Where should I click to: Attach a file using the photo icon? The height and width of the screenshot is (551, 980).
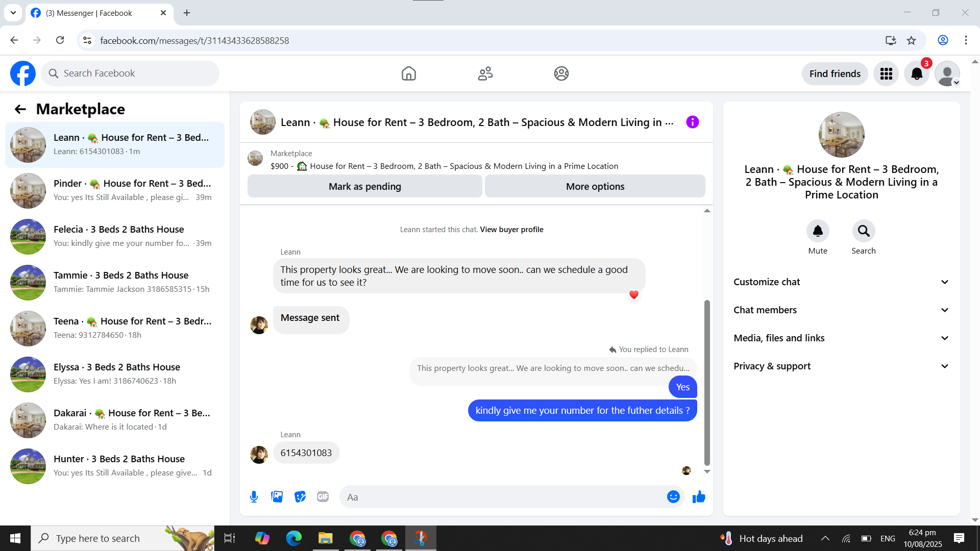(x=277, y=497)
